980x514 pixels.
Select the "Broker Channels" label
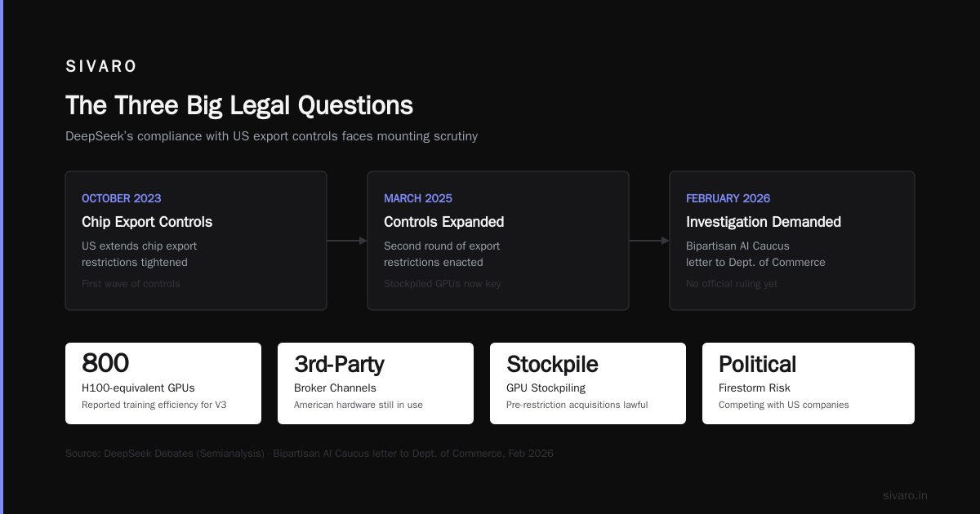pos(335,388)
